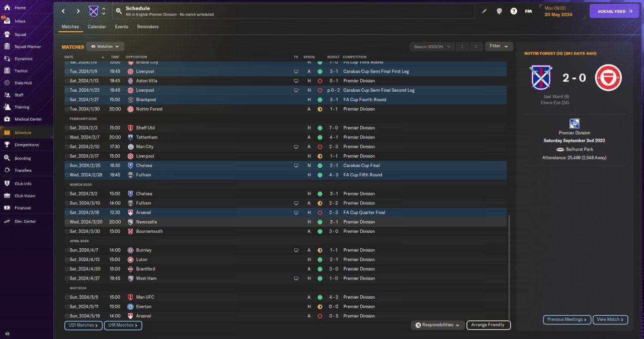Switch to the Calendar tab
The width and height of the screenshot is (644, 339).
(x=97, y=27)
